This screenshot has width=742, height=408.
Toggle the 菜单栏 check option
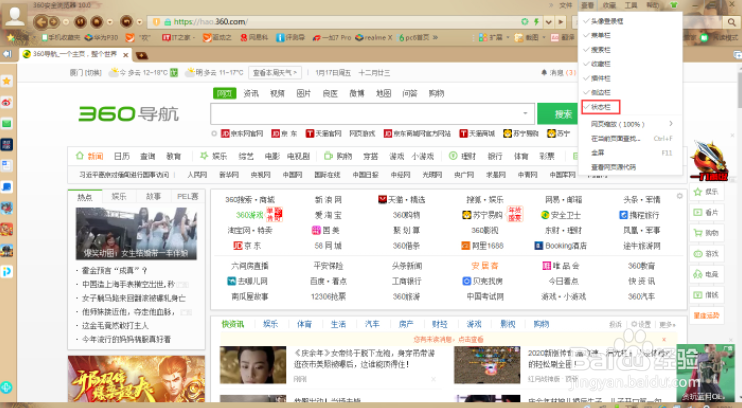tap(630, 35)
